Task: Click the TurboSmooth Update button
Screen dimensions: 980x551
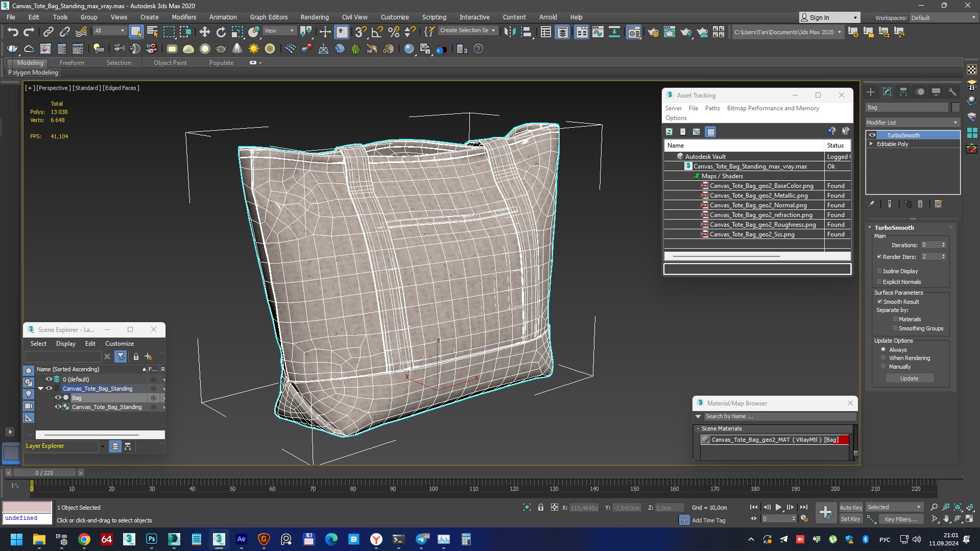Action: click(x=910, y=378)
